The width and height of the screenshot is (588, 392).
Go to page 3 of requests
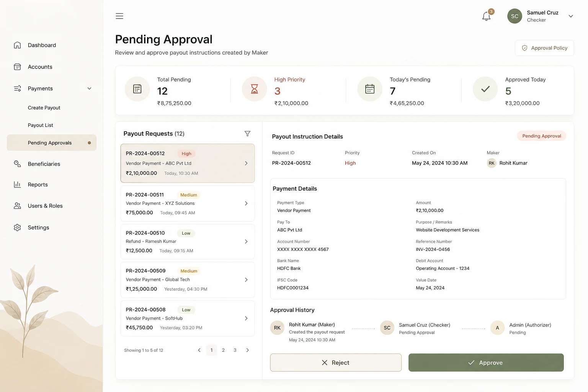click(235, 350)
